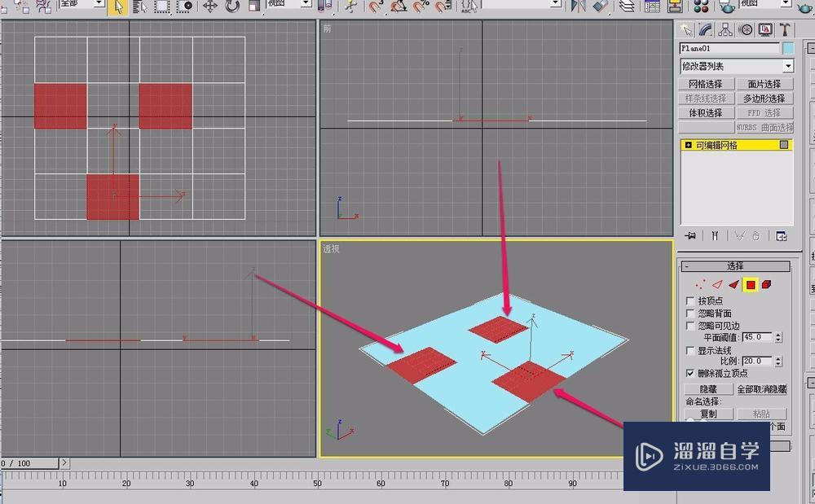Select the Edge sub-object level
This screenshot has height=504, width=815.
pyautogui.click(x=717, y=284)
